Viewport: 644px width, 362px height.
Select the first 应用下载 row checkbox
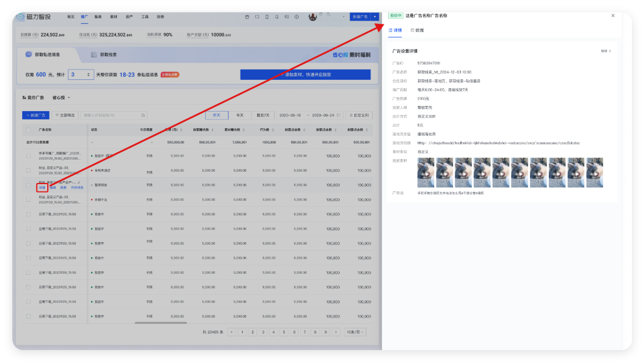pos(28,214)
